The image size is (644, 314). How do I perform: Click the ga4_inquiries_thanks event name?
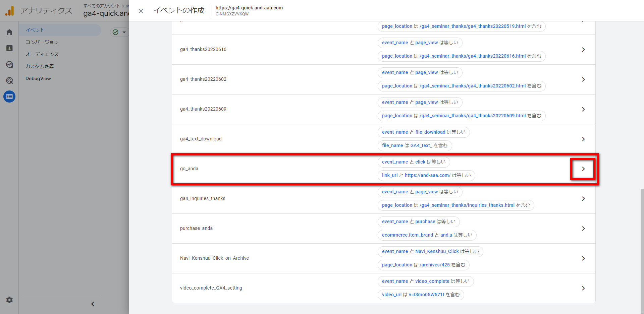(x=203, y=198)
